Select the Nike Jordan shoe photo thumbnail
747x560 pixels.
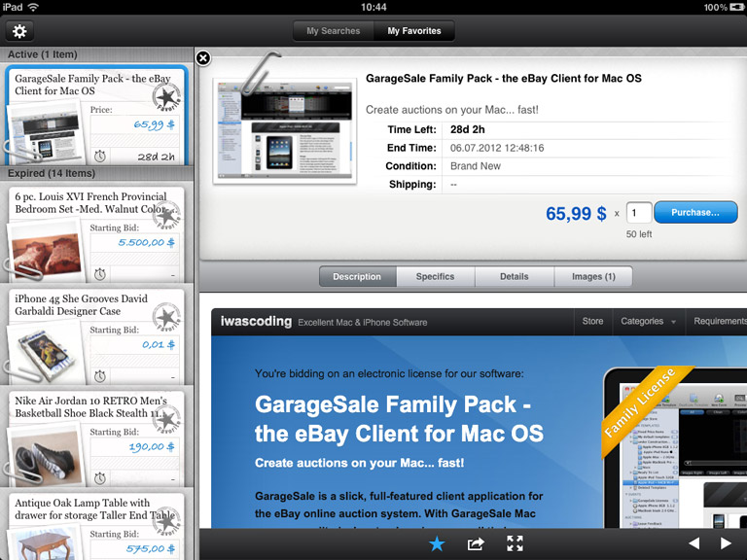pyautogui.click(x=46, y=456)
